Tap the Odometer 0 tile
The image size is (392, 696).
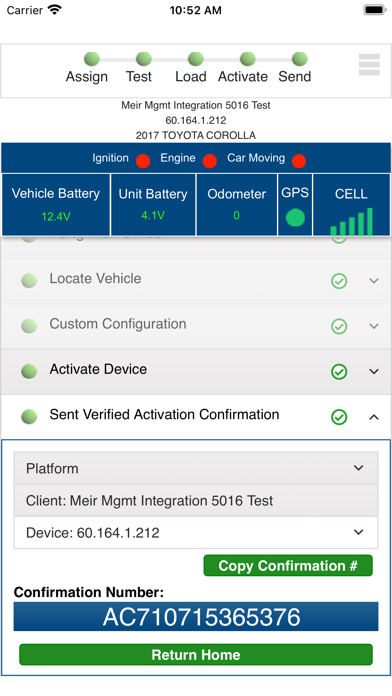pyautogui.click(x=237, y=204)
